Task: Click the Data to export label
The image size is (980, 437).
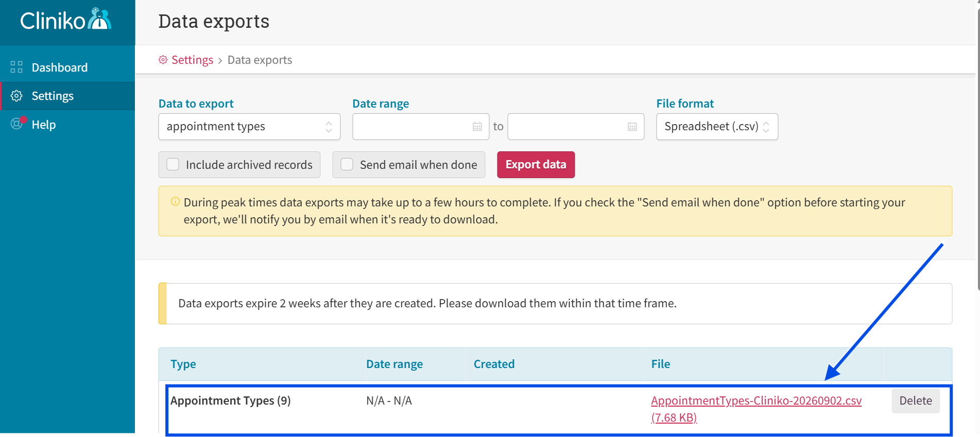Action: [196, 103]
